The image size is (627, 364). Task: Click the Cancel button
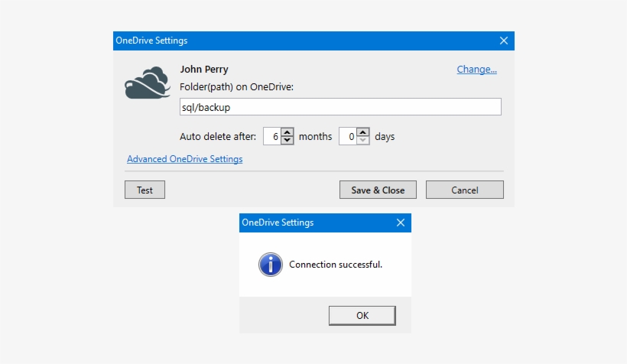[465, 190]
